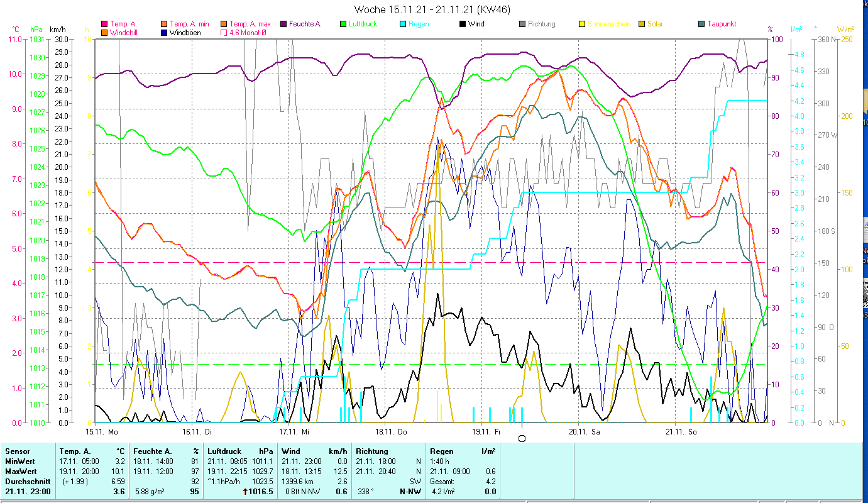Screen dimensions: 868x503
Task: Click the wind direction time 21.11. 18:00
Action: coord(376,462)
